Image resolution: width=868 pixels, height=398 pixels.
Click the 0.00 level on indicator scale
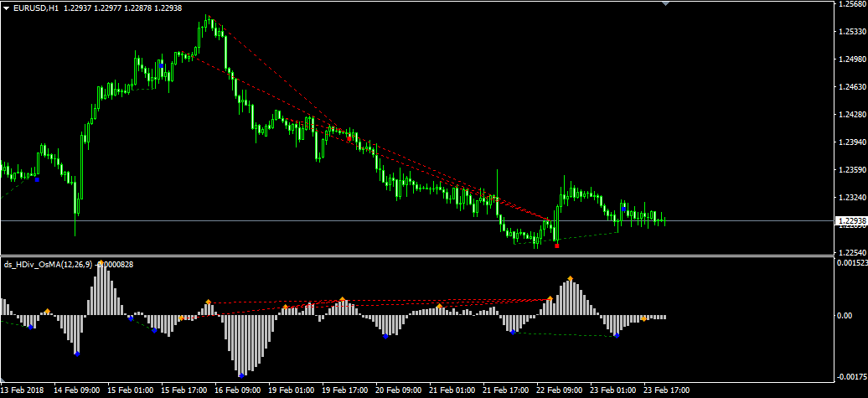pyautogui.click(x=846, y=316)
